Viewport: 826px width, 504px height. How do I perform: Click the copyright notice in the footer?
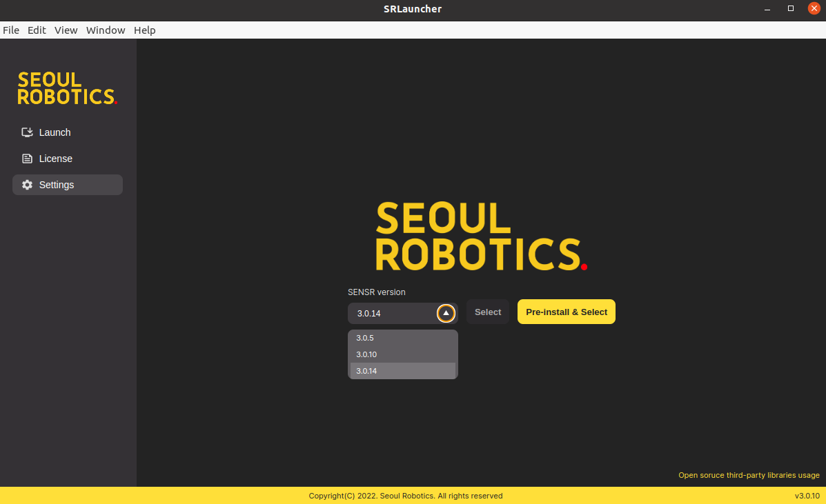pos(406,496)
